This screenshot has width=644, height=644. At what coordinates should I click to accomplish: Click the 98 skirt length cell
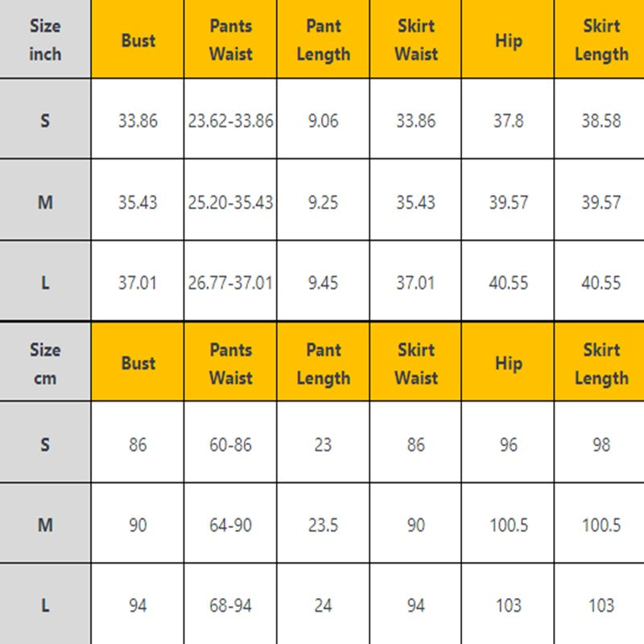pyautogui.click(x=601, y=444)
